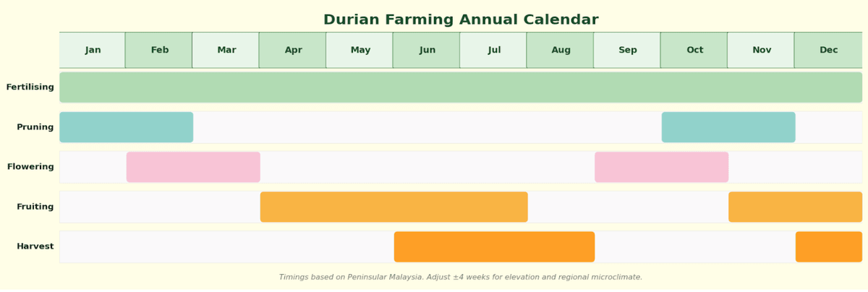This screenshot has height=292, width=868.
Task: Click the Oct–Nov teal Pruning bar
Action: [728, 127]
